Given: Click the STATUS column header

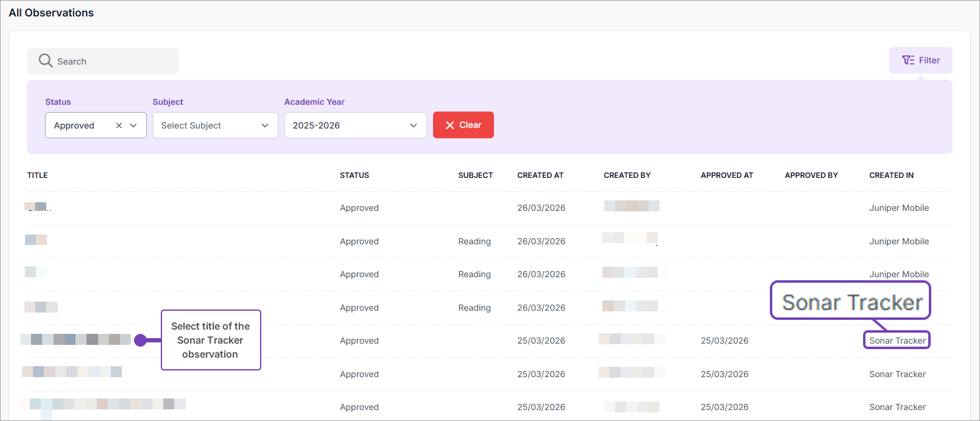Looking at the screenshot, I should 354,175.
